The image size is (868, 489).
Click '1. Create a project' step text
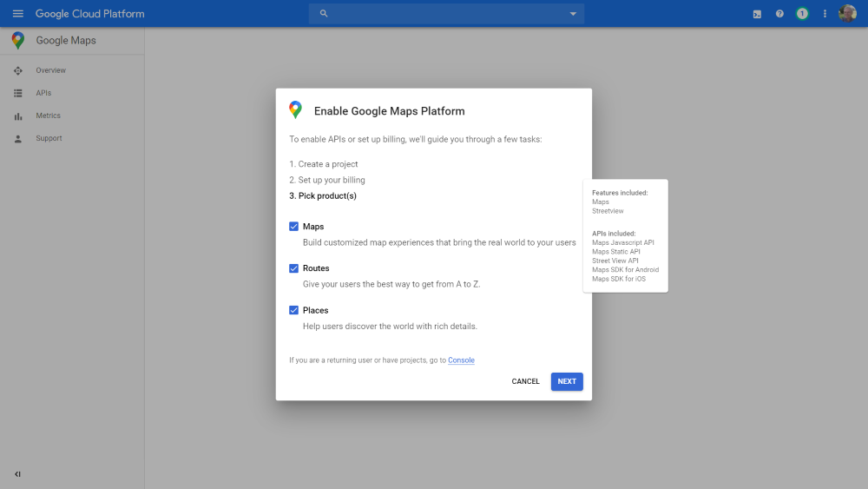point(323,164)
